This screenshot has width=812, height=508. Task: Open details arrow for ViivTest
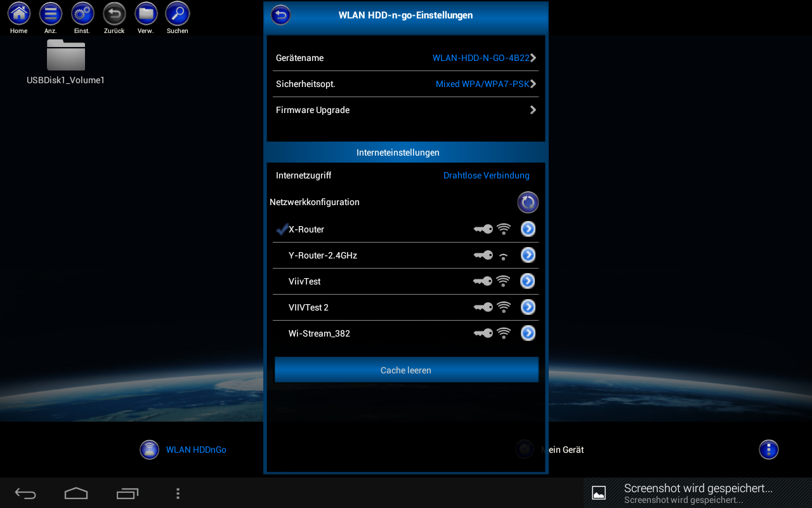coord(528,281)
